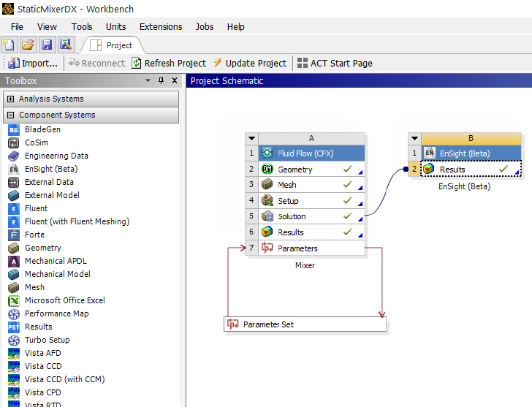This screenshot has width=532, height=407.
Task: Select the External Model icon
Action: pos(14,195)
